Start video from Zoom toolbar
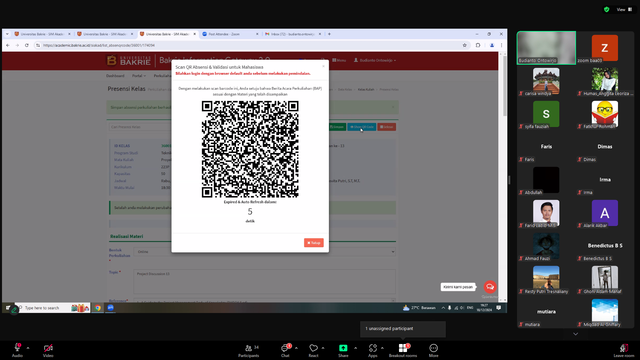Viewport: 640px width, 360px height. tap(48, 349)
